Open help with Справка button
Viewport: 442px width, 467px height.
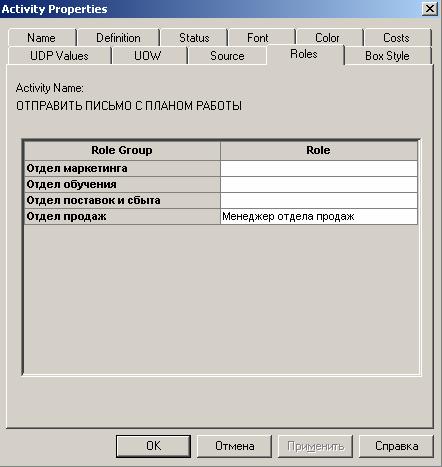coord(396,446)
